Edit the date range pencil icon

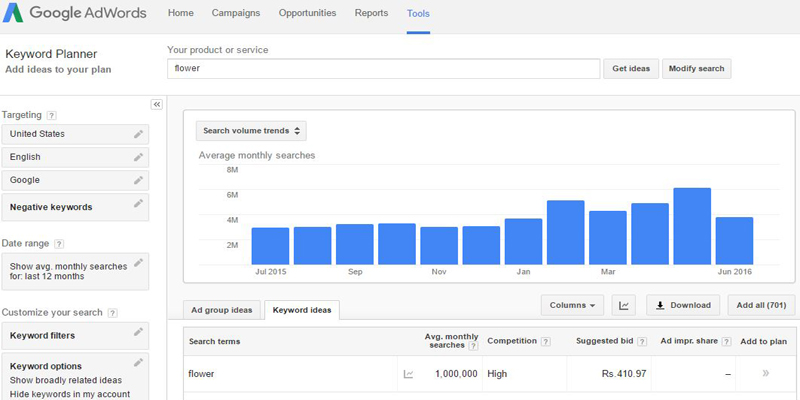tap(138, 263)
